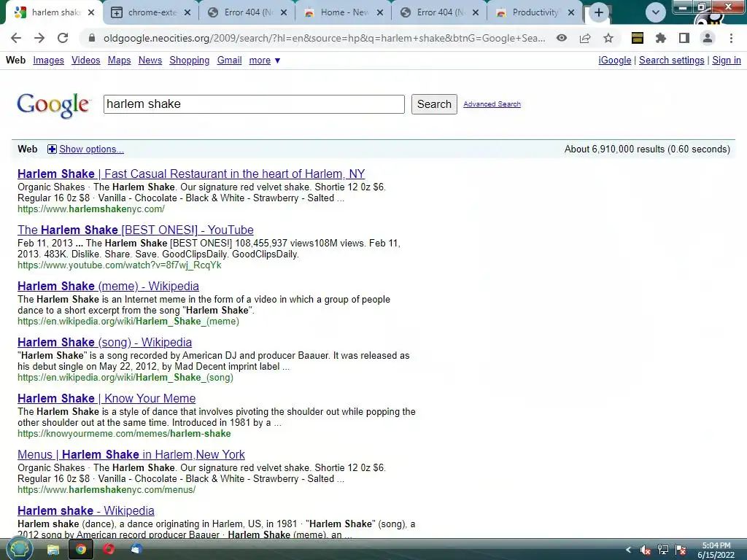The image size is (747, 560).
Task: Click the network tray icon
Action: 662,550
